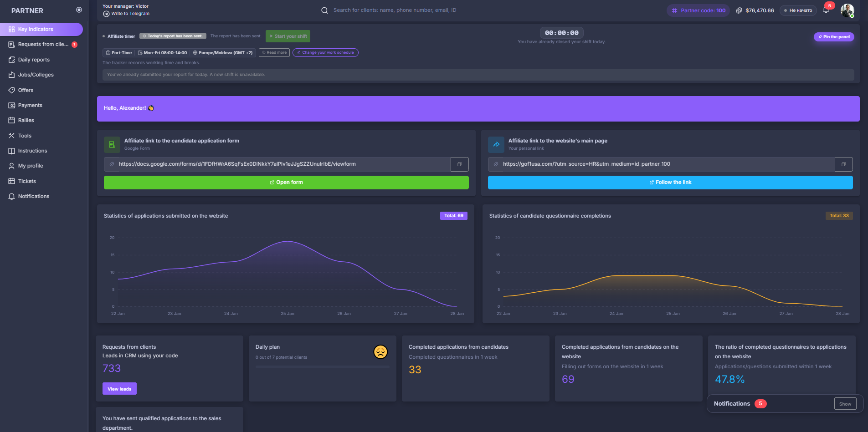Click the sad face Daily plan emoji

380,352
